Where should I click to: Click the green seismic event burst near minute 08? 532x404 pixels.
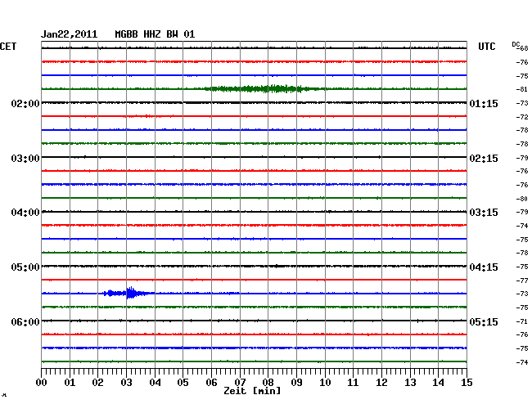264,89
